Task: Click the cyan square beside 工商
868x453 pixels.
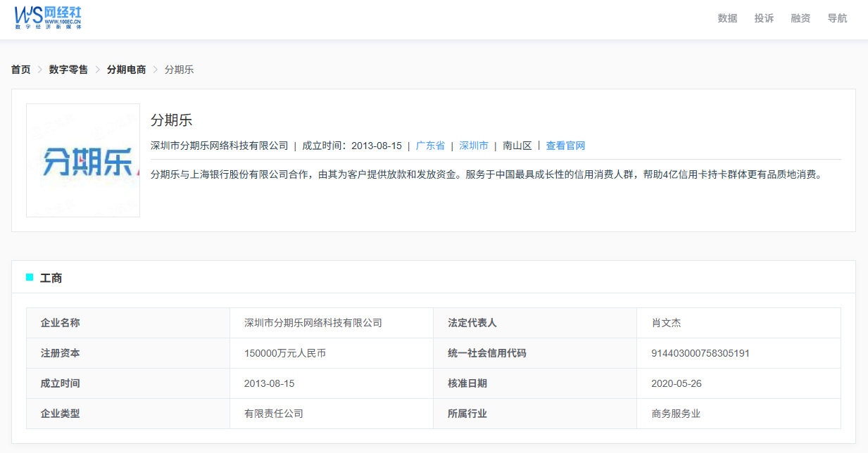Action: click(30, 277)
